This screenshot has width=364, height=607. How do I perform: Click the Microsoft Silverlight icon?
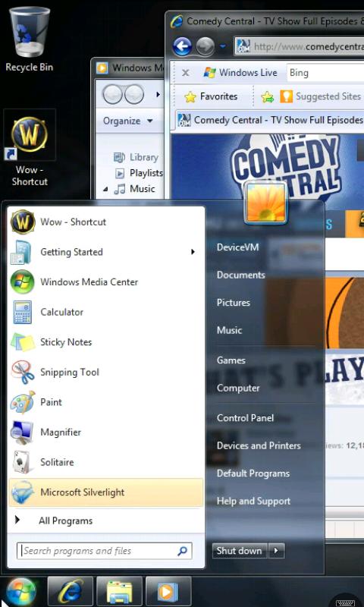[23, 492]
